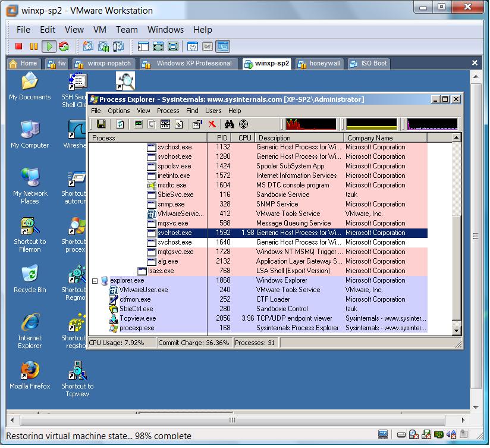Viewport: 490px width, 448px height.
Task: Click the VMware hard disk status icon
Action: (401, 434)
